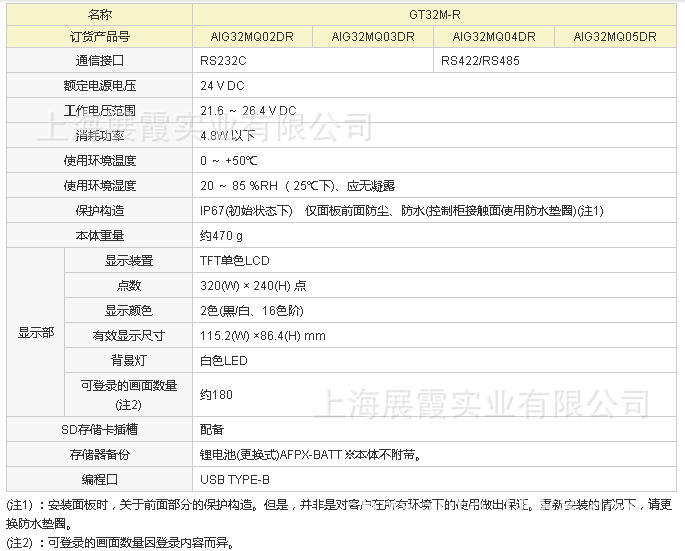The height and width of the screenshot is (551, 685).
Task: Click the 编程口 row label
Action: (x=100, y=480)
